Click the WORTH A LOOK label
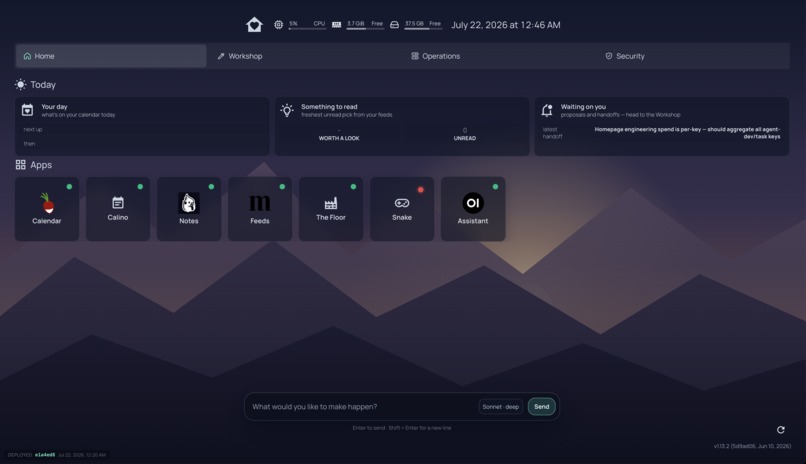The image size is (806, 464). pos(339,138)
